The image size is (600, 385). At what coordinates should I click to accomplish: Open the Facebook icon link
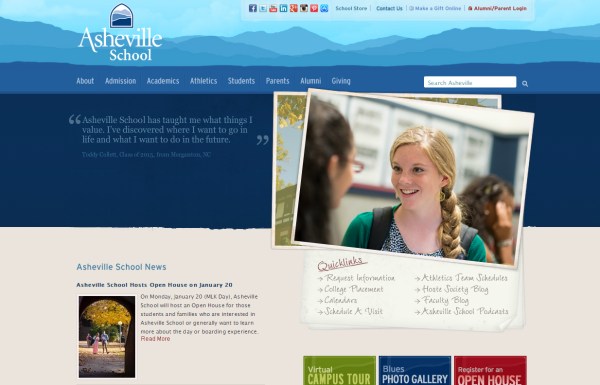[x=253, y=8]
